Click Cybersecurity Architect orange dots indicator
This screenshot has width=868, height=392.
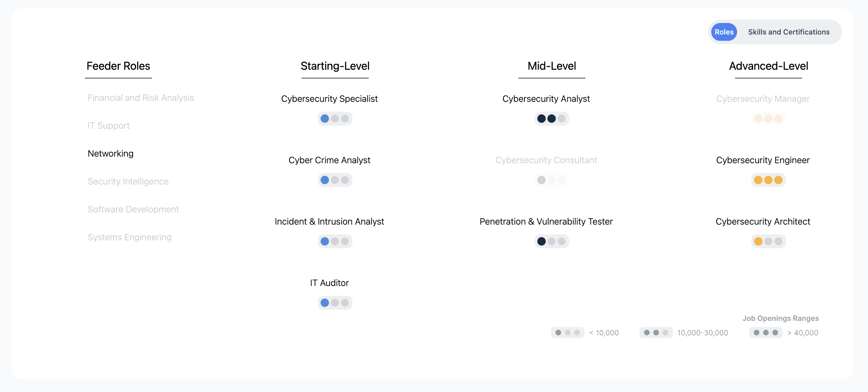[x=768, y=241]
